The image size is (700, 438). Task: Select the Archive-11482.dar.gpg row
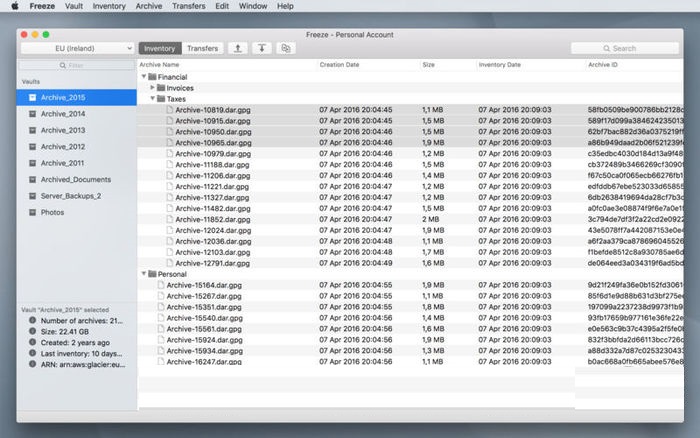[410, 208]
